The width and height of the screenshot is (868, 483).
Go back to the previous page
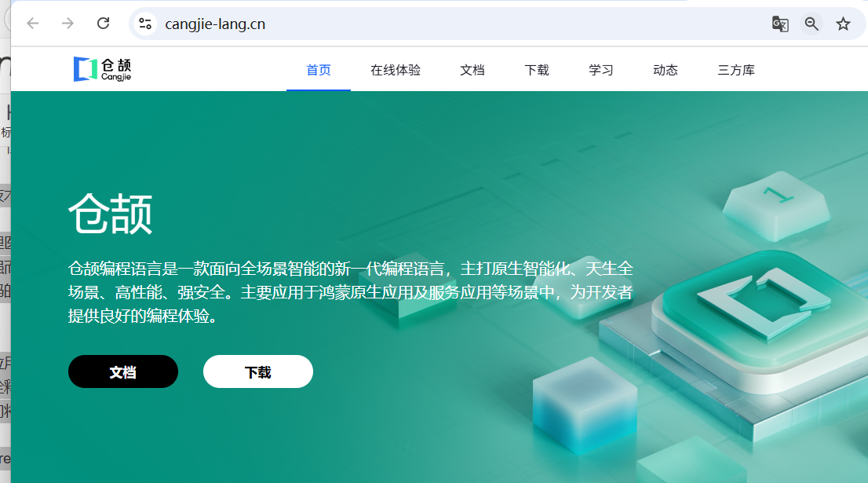pyautogui.click(x=33, y=24)
